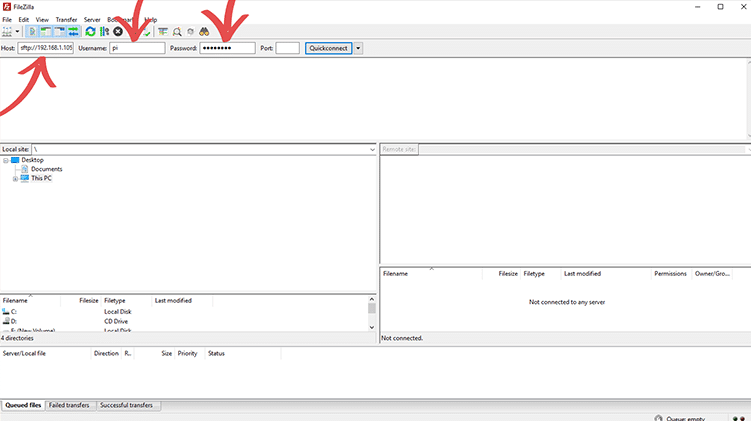Sort local files by Last modified
Viewport: 751px width, 421px height.
click(182, 301)
